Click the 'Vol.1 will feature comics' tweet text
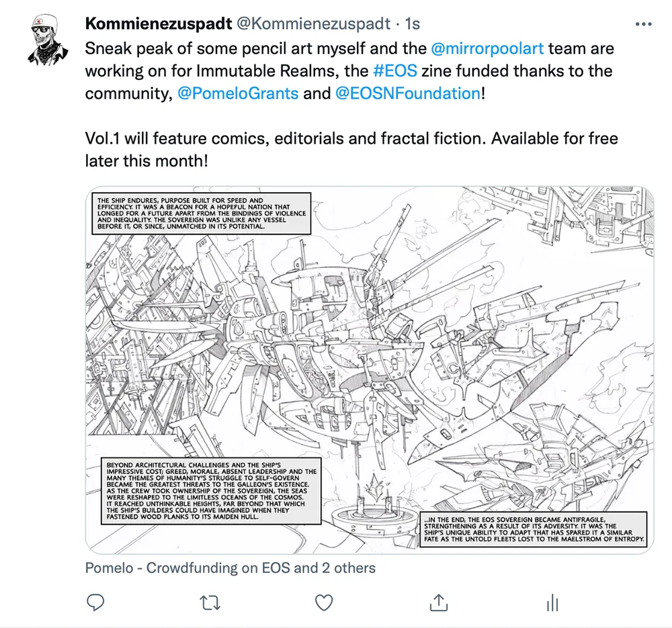672x628 pixels. coord(351,150)
